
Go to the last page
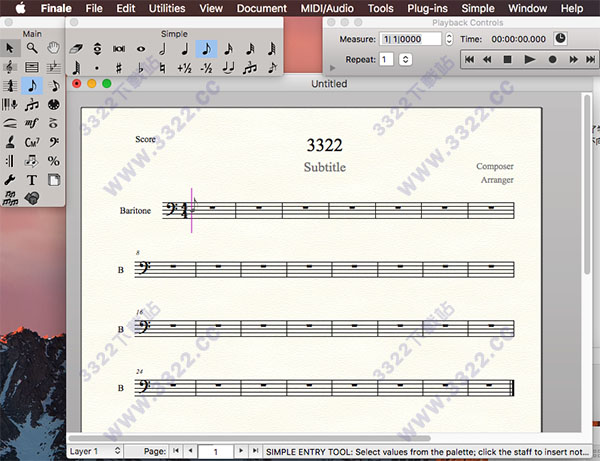(x=255, y=451)
